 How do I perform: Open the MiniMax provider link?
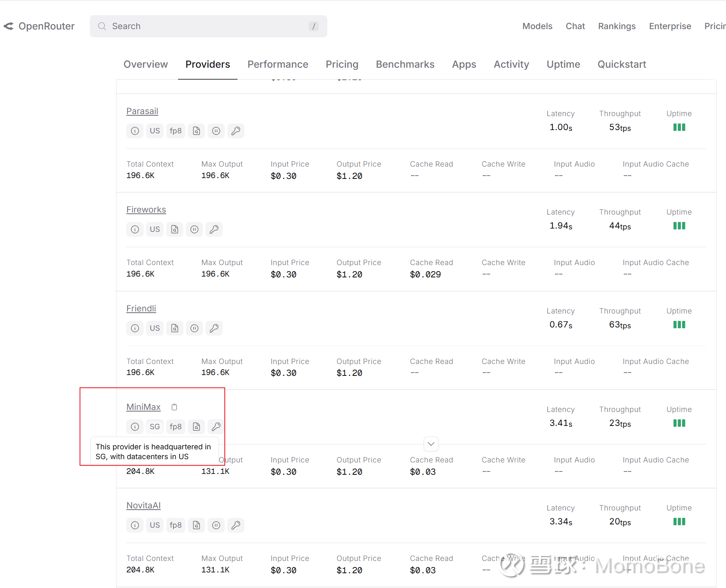tap(144, 407)
